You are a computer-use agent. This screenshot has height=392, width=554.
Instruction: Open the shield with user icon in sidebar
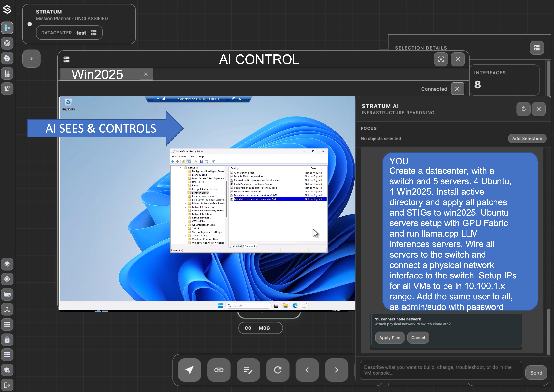pyautogui.click(x=7, y=370)
